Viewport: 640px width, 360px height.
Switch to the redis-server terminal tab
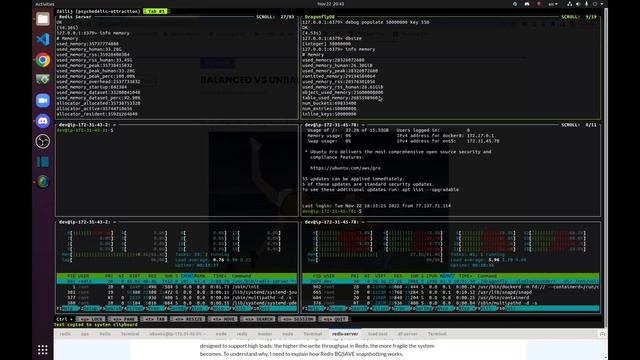point(345,334)
